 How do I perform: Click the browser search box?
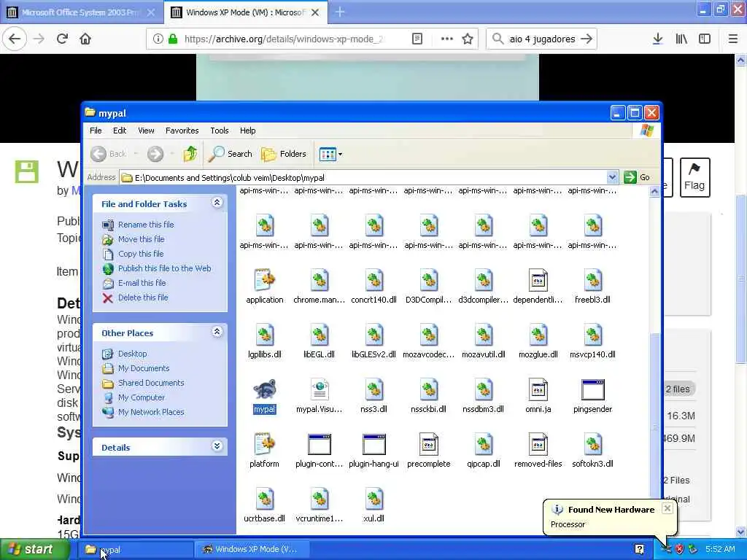[541, 39]
